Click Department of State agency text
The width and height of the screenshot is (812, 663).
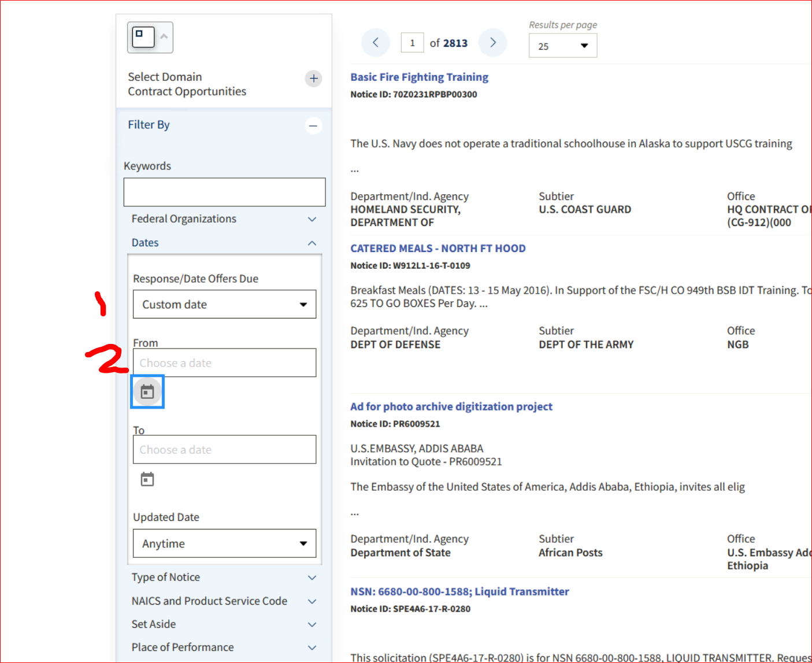coord(401,553)
